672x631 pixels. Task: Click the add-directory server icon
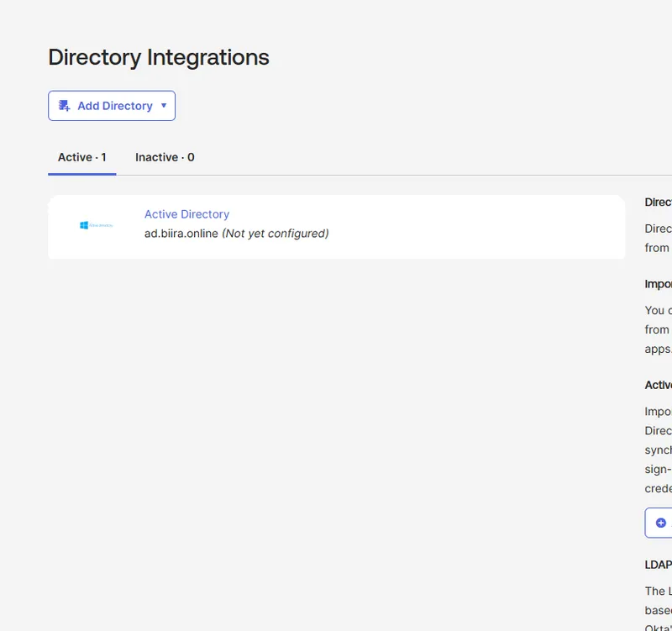[x=65, y=106]
